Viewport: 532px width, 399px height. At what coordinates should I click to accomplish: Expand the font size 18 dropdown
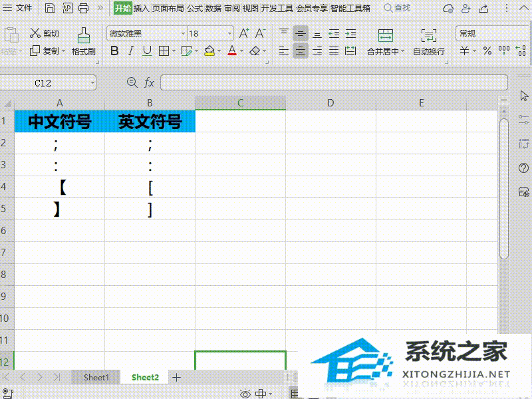coord(229,33)
